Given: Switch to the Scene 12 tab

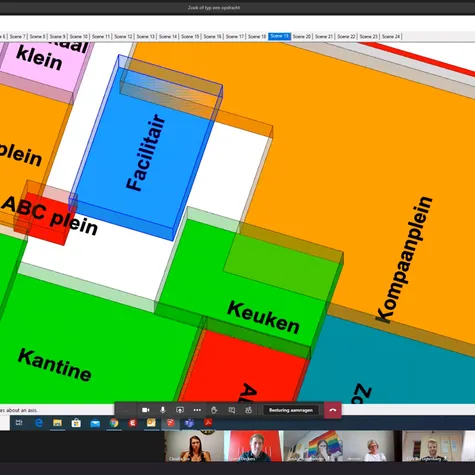Looking at the screenshot, I should coord(123,36).
